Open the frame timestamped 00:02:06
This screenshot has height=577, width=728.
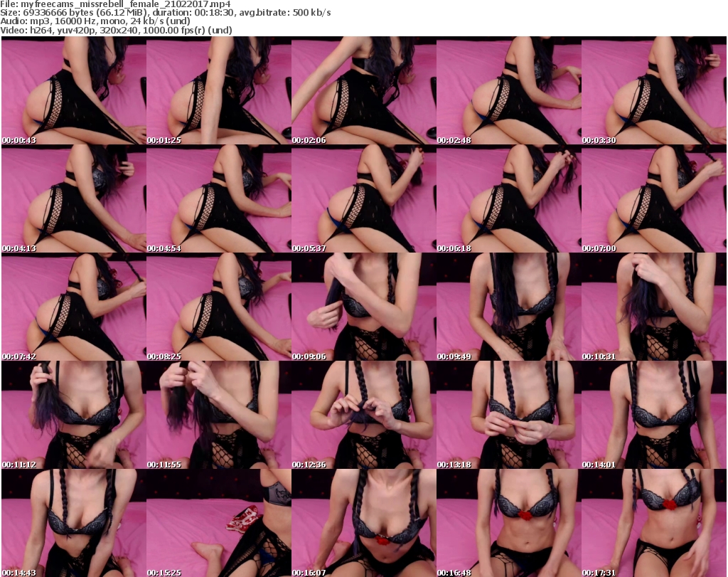364,90
